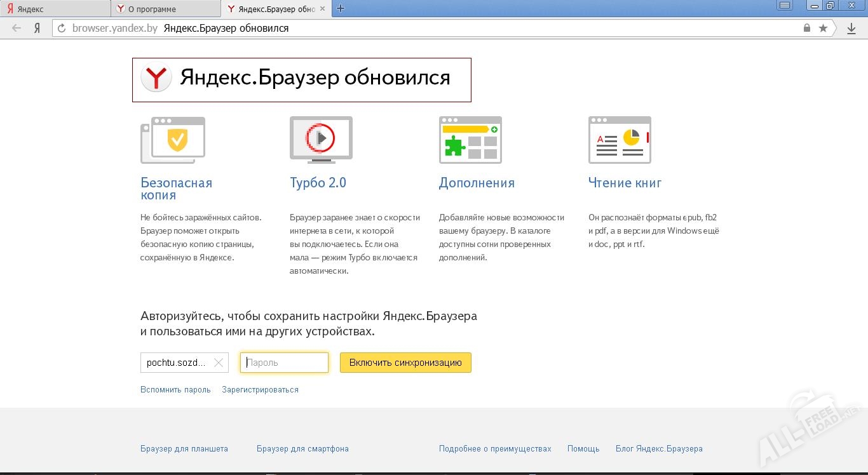Clear the login field with the X

pyautogui.click(x=219, y=362)
